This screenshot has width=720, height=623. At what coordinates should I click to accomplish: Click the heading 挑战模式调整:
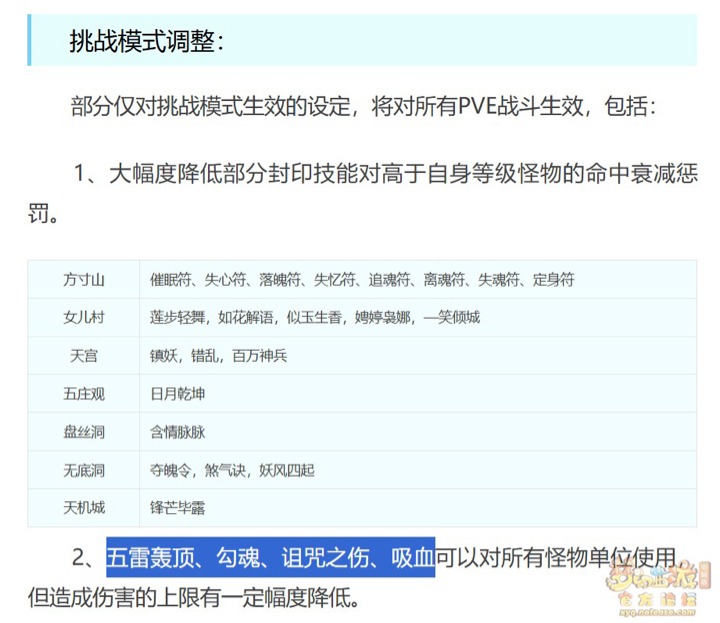coord(146,41)
